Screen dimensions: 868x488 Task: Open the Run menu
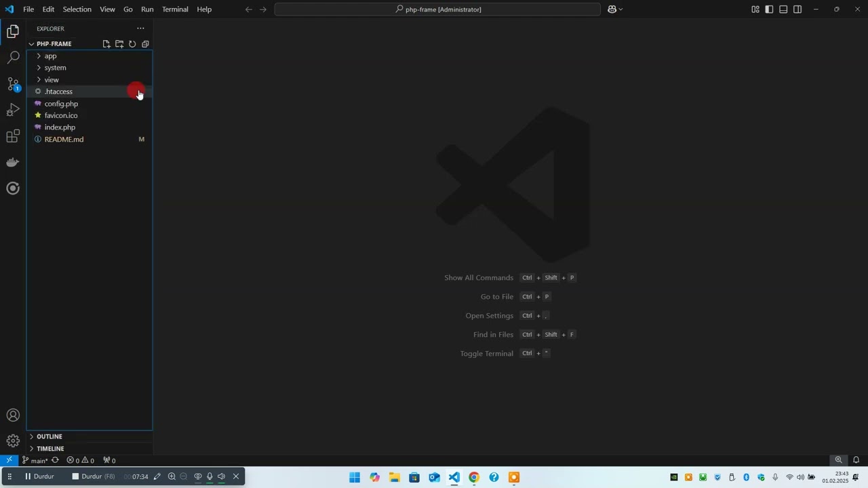tap(147, 9)
